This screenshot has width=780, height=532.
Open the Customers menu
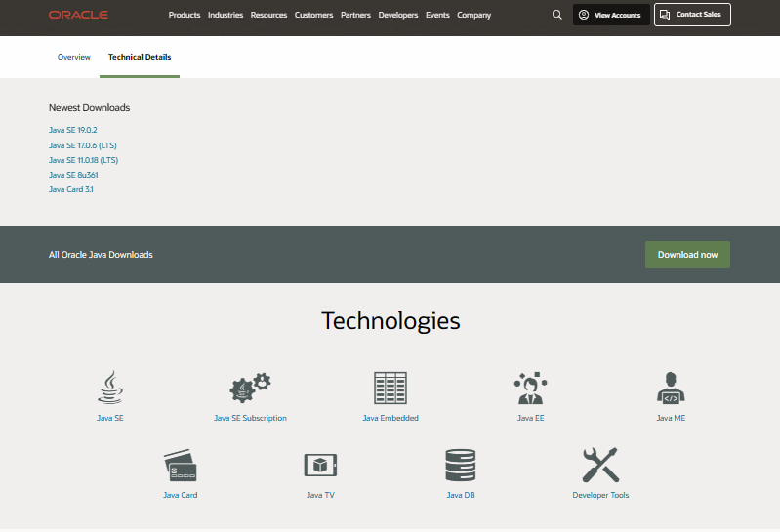pos(313,15)
